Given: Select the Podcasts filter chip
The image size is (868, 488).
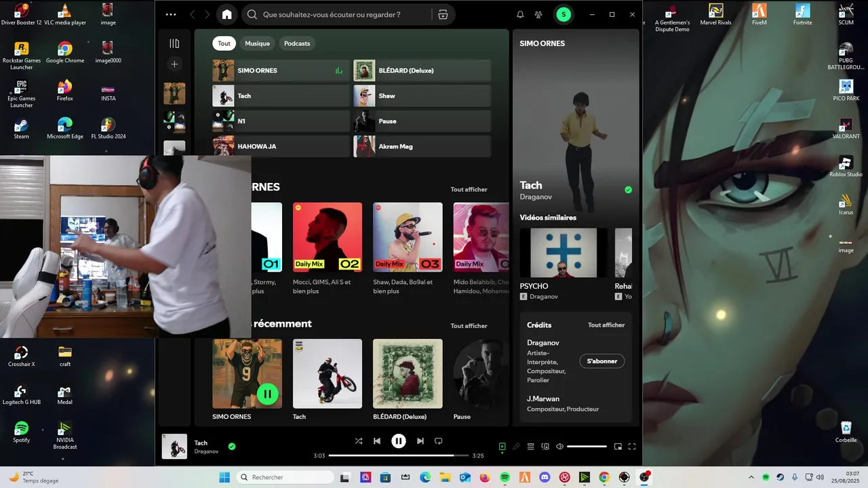Looking at the screenshot, I should (x=297, y=43).
